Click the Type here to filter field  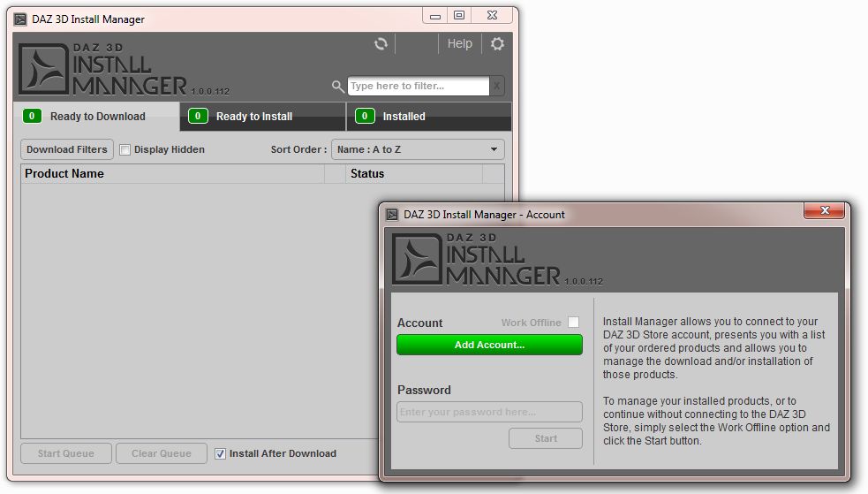(418, 86)
